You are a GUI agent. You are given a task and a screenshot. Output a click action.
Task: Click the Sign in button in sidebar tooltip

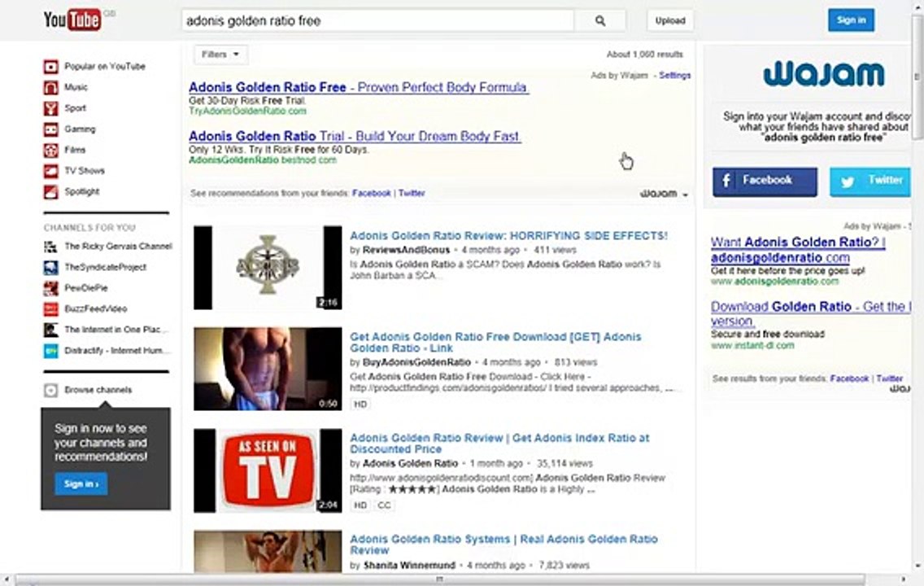(81, 484)
